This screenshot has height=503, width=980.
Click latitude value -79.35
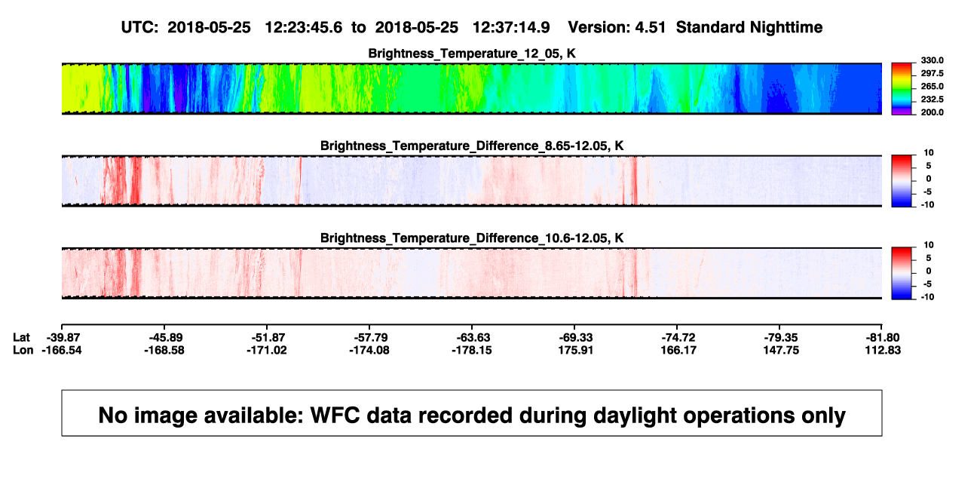click(780, 336)
